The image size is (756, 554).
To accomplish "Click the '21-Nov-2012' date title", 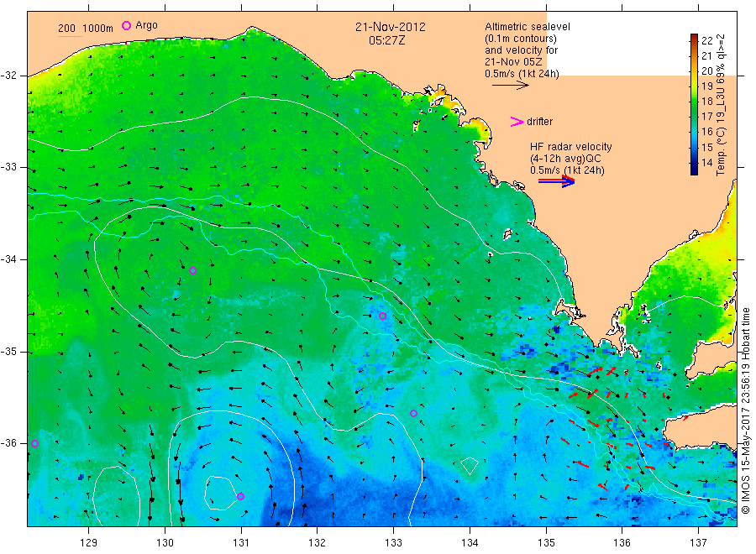I will [391, 27].
